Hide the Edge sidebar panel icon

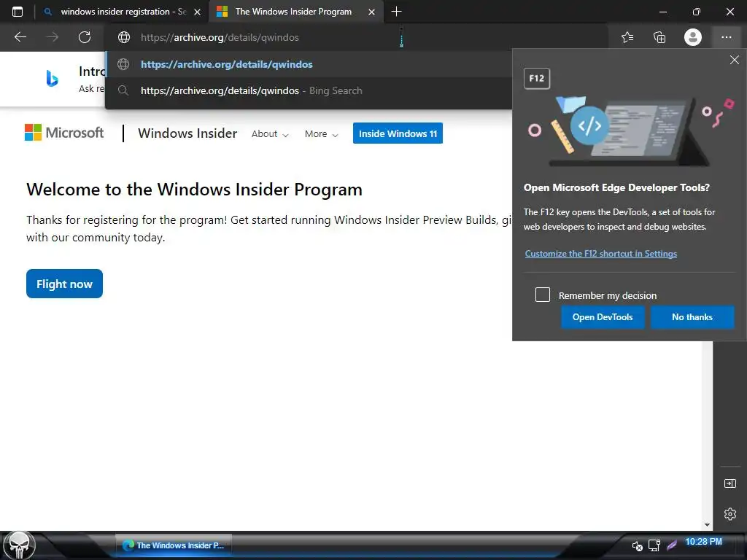[729, 483]
